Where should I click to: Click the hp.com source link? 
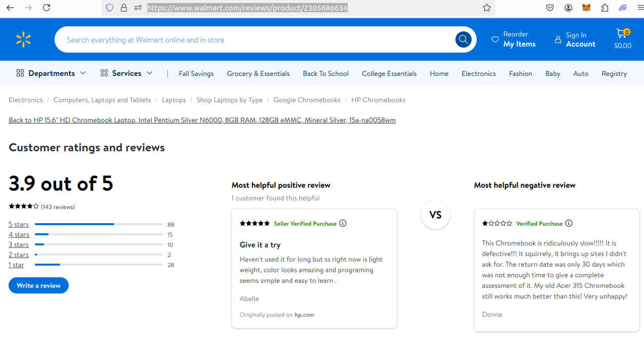click(x=304, y=315)
